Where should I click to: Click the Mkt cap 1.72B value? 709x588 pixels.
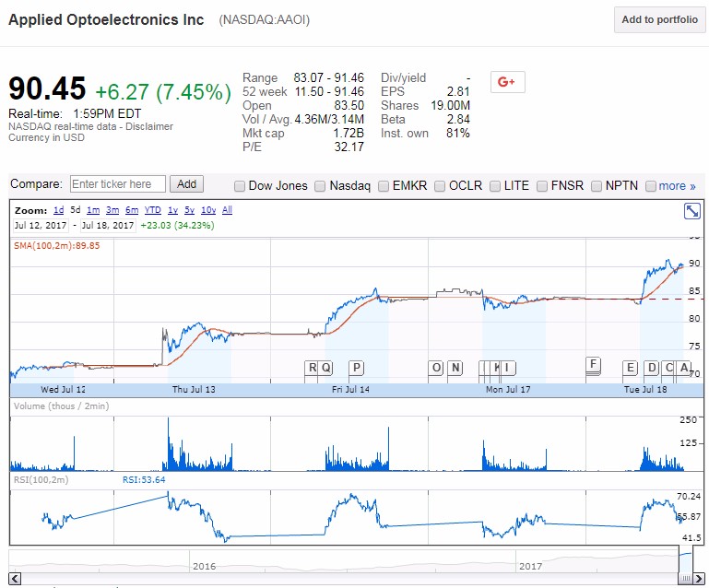[349, 134]
